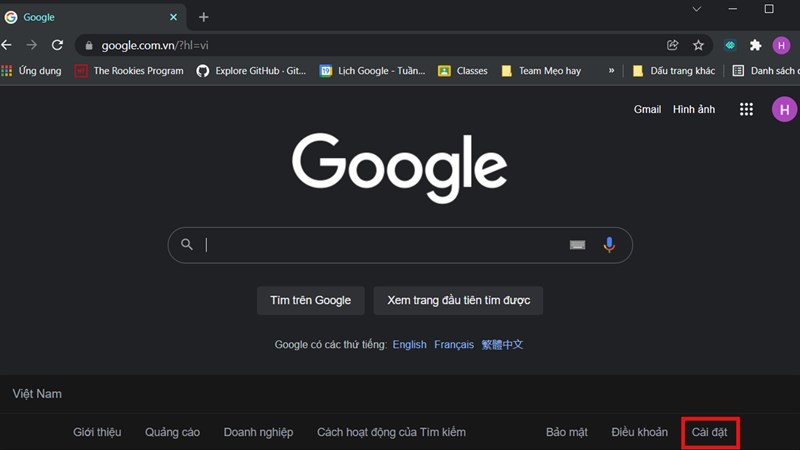This screenshot has width=800, height=450.
Task: Switch Google language to English
Action: pos(409,344)
